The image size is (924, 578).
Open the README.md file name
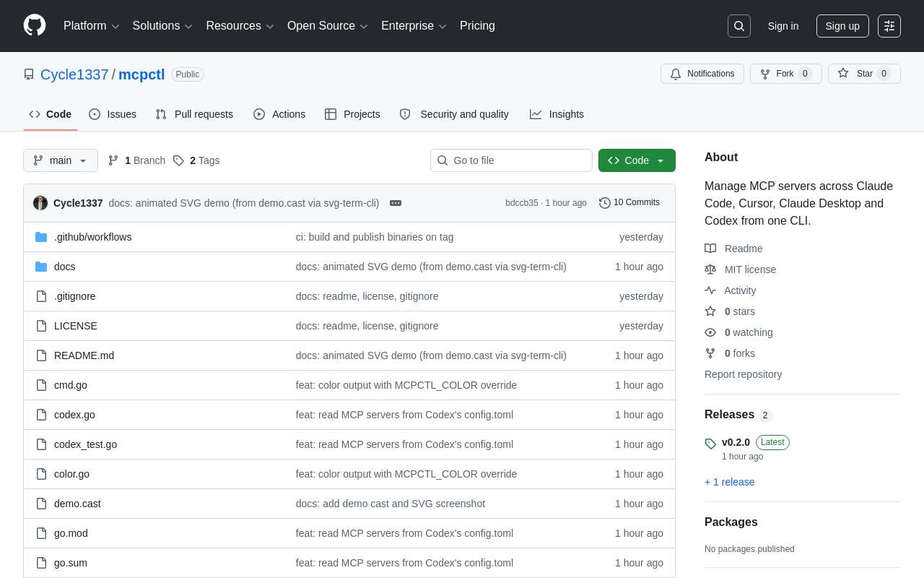click(x=84, y=355)
